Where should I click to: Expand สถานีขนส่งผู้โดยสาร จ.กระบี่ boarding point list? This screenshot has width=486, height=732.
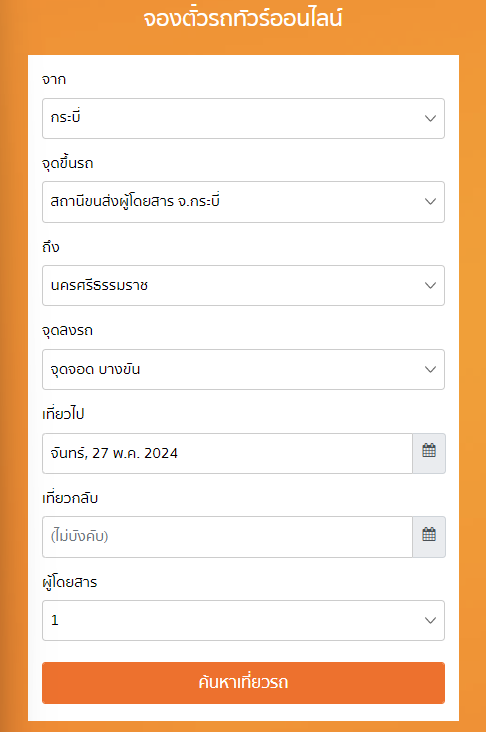click(x=243, y=202)
